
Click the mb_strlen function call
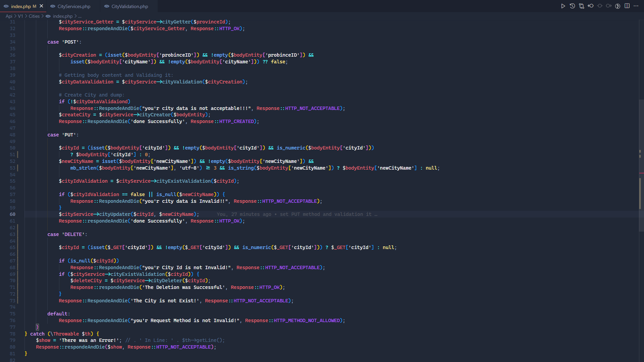[x=83, y=168]
